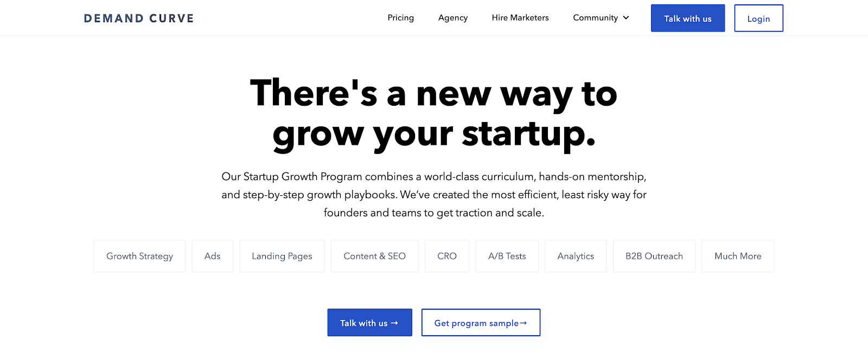Viewport: 868px width, 358px height.
Task: Select the A/B Tests tile
Action: [x=507, y=256]
